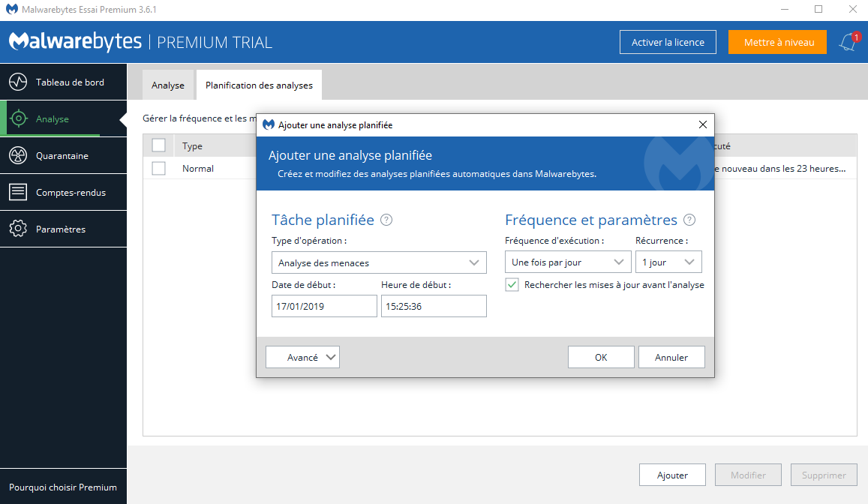Click the notification bell icon
The height and width of the screenshot is (504, 868).
(848, 43)
